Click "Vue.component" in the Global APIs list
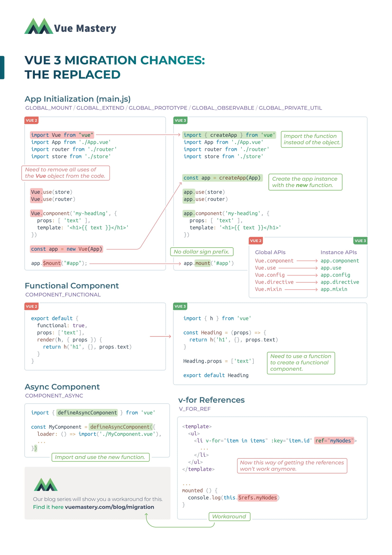Image resolution: width=392 pixels, height=555 pixels. [x=274, y=261]
